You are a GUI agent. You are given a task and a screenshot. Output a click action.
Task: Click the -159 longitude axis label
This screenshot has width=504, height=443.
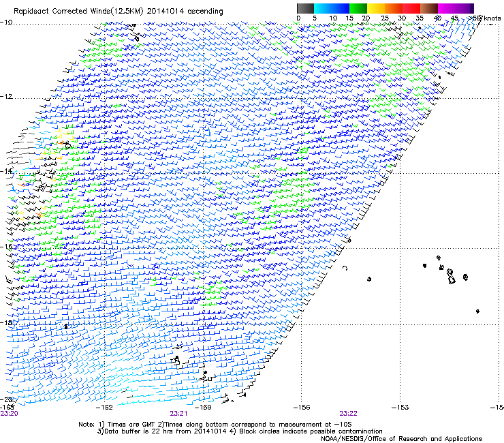click(203, 408)
